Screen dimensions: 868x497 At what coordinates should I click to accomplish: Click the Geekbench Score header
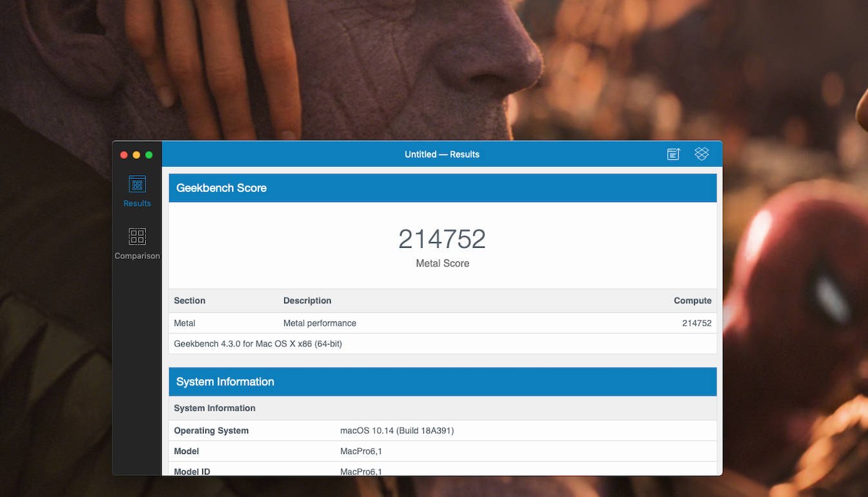(443, 188)
